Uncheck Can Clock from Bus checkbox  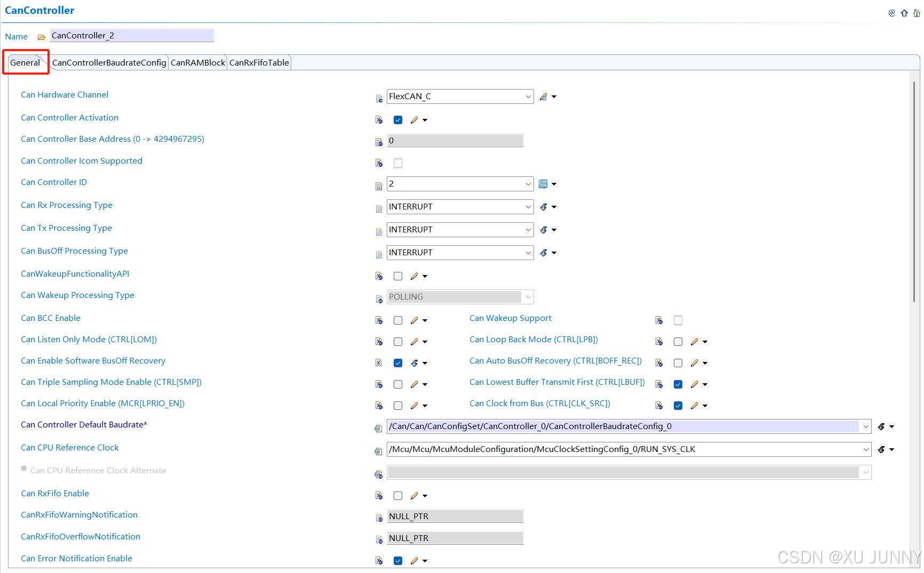pos(678,406)
